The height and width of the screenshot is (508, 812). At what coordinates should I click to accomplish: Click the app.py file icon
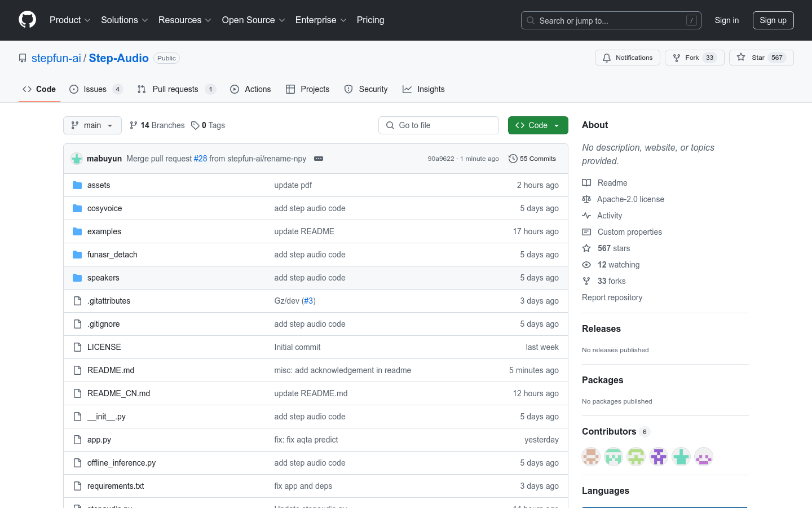(78, 440)
